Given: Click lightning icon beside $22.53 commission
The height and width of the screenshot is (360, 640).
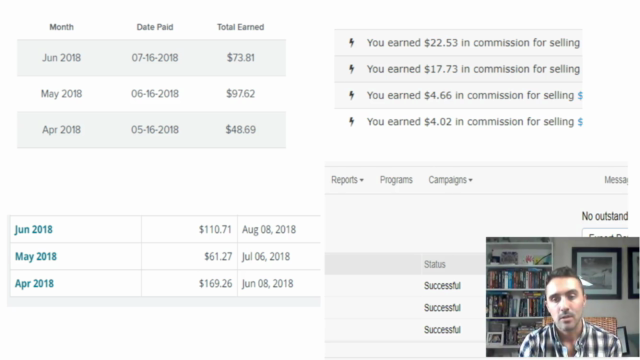Looking at the screenshot, I should tap(351, 42).
